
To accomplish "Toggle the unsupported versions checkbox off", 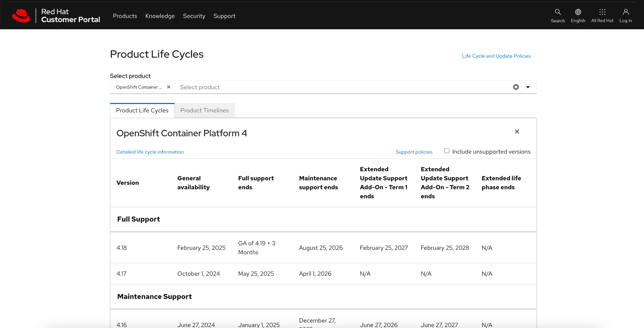I will tap(447, 151).
